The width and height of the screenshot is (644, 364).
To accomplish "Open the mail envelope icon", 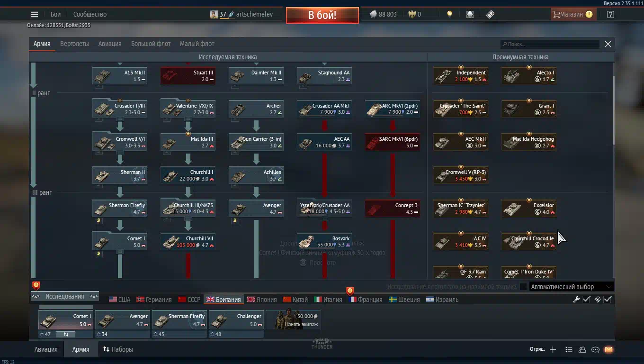I will [608, 349].
